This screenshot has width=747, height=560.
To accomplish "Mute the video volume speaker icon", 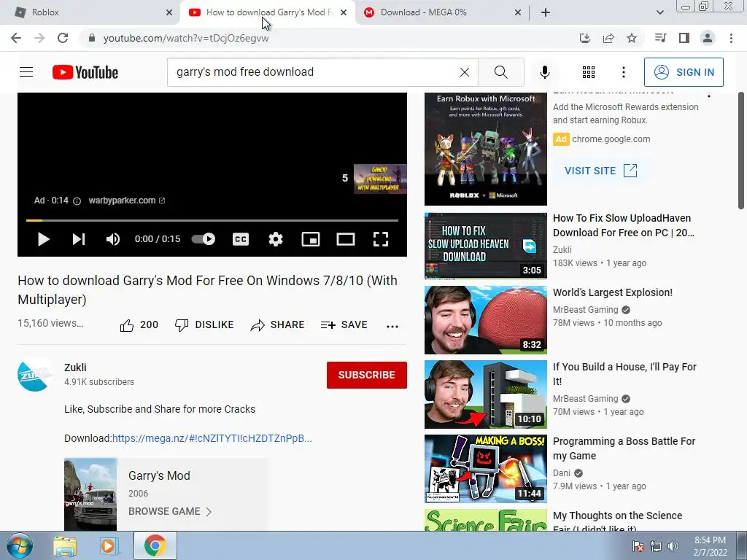I will click(x=113, y=239).
